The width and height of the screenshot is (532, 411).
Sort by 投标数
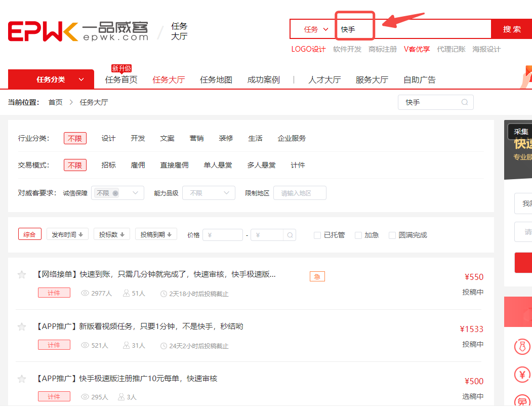coord(112,234)
